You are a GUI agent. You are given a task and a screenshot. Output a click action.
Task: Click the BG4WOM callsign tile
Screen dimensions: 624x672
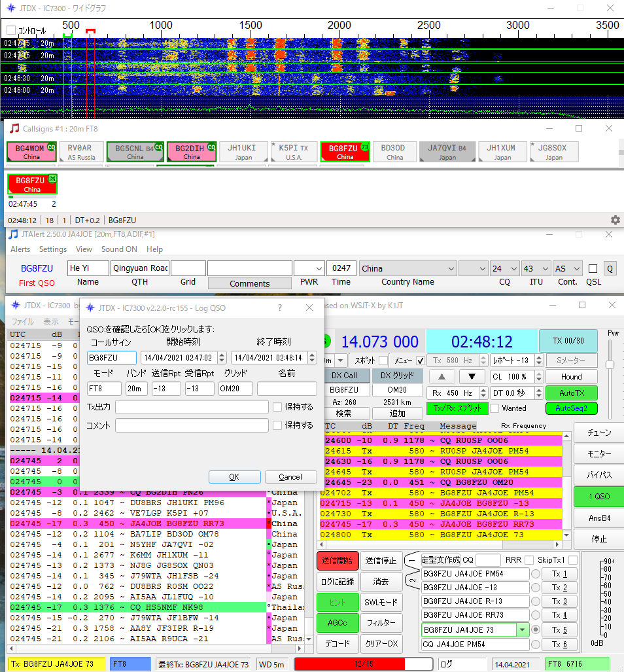(31, 152)
